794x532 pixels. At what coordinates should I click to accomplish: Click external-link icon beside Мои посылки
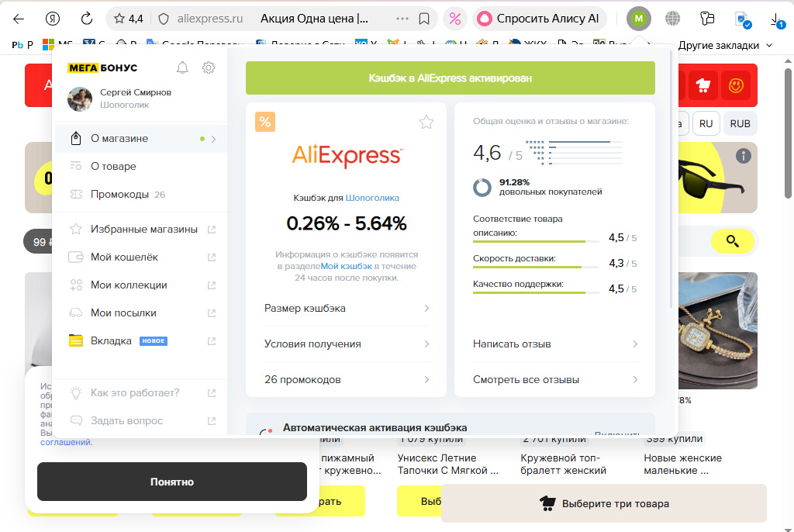[212, 313]
